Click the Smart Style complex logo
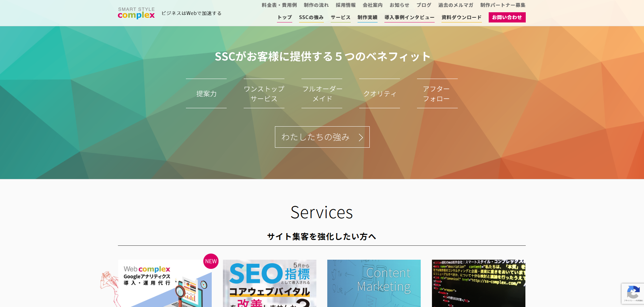Viewport: 644px width, 307px height. [x=136, y=13]
